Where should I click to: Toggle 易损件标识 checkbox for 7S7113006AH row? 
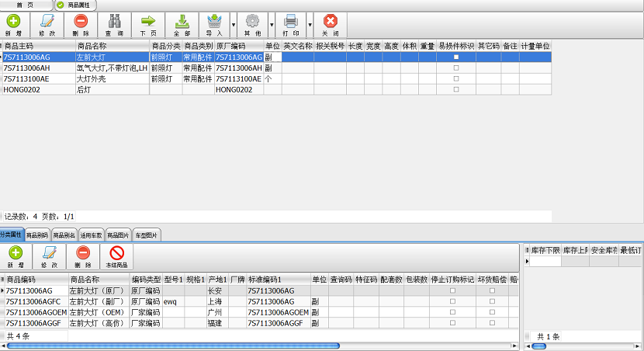456,68
